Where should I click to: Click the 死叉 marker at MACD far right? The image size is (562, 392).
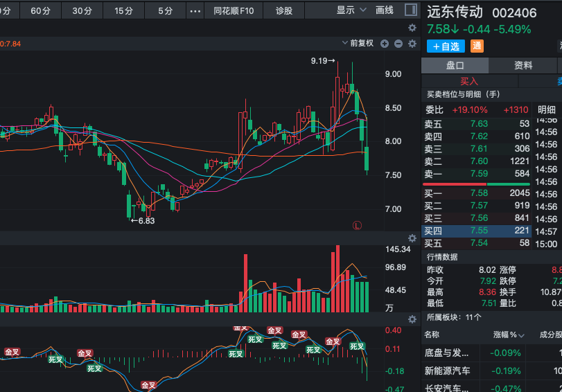click(x=357, y=346)
